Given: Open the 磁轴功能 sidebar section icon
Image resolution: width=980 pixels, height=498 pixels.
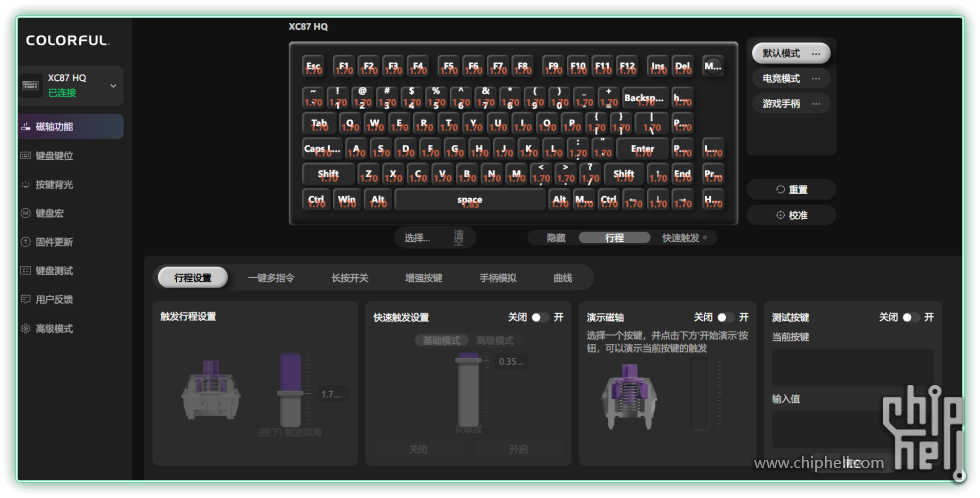Looking at the screenshot, I should coord(26,127).
